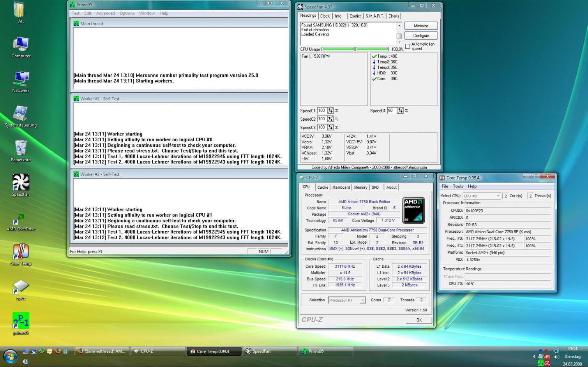Click the Core Temp title bar icon

(442, 178)
